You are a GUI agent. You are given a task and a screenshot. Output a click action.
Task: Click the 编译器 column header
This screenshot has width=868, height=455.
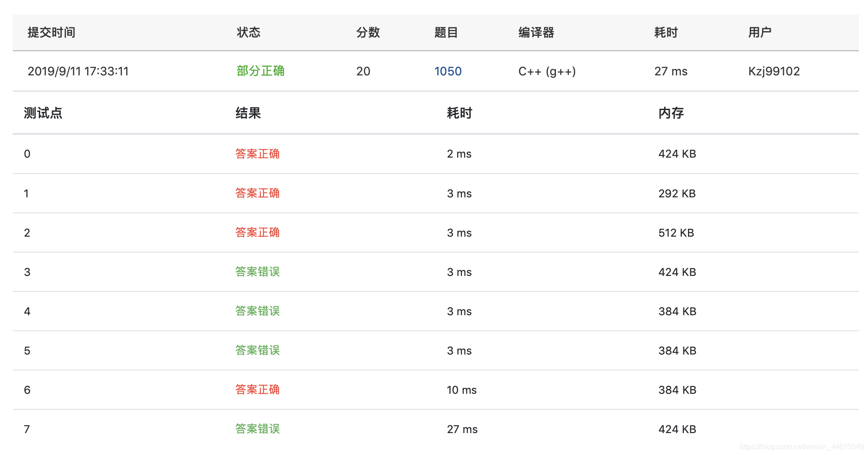point(536,32)
